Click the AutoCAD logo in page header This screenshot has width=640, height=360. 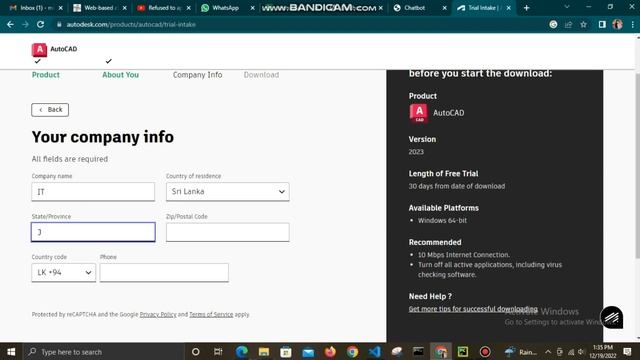point(39,50)
